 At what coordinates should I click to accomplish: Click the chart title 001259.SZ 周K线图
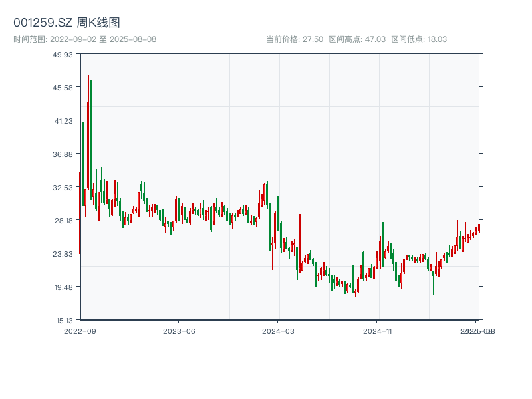click(66, 23)
